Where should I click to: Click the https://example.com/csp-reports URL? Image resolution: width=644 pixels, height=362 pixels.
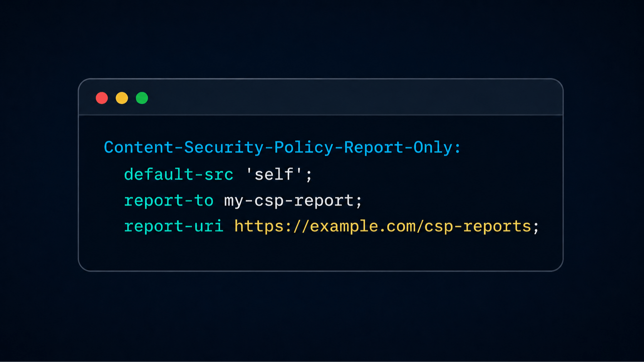click(383, 227)
